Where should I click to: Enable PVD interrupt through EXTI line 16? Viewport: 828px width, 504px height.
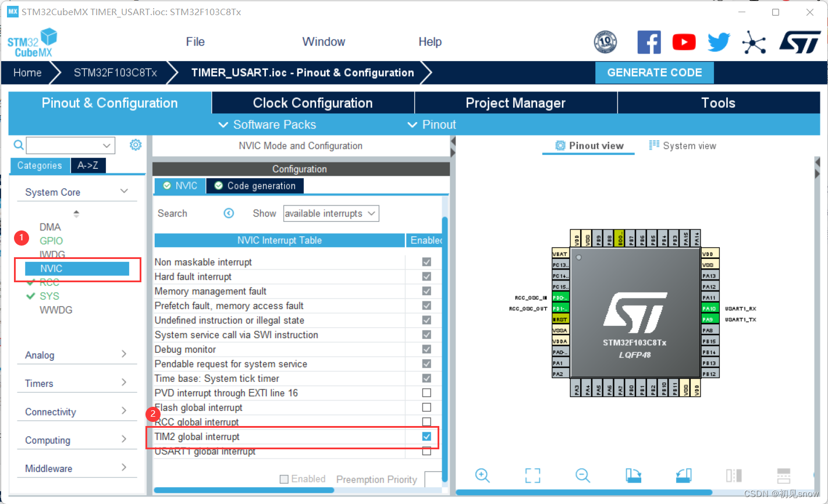[427, 393]
